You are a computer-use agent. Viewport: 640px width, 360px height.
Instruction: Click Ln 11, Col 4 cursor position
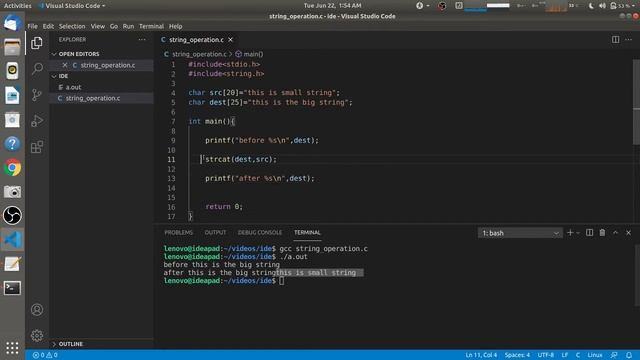tap(481, 355)
